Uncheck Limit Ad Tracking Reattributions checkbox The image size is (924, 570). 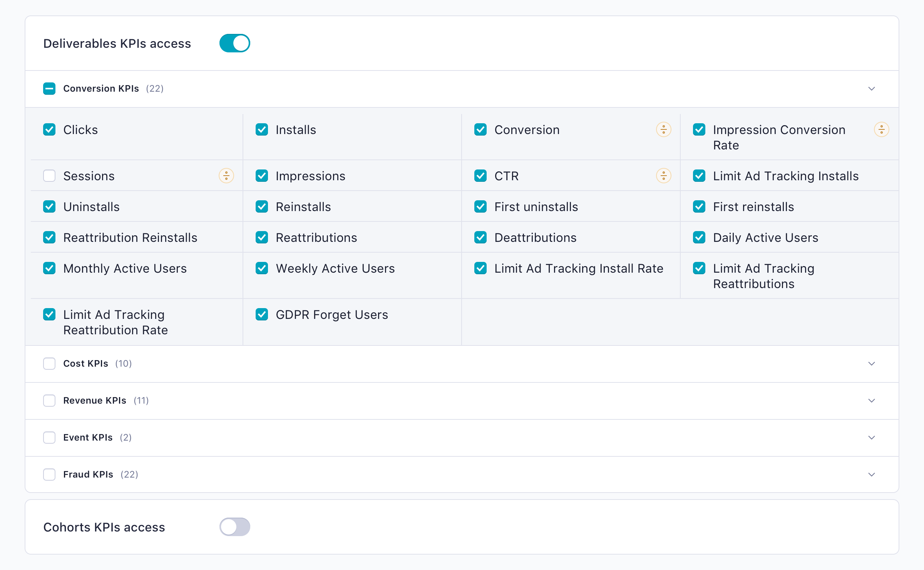tap(699, 268)
